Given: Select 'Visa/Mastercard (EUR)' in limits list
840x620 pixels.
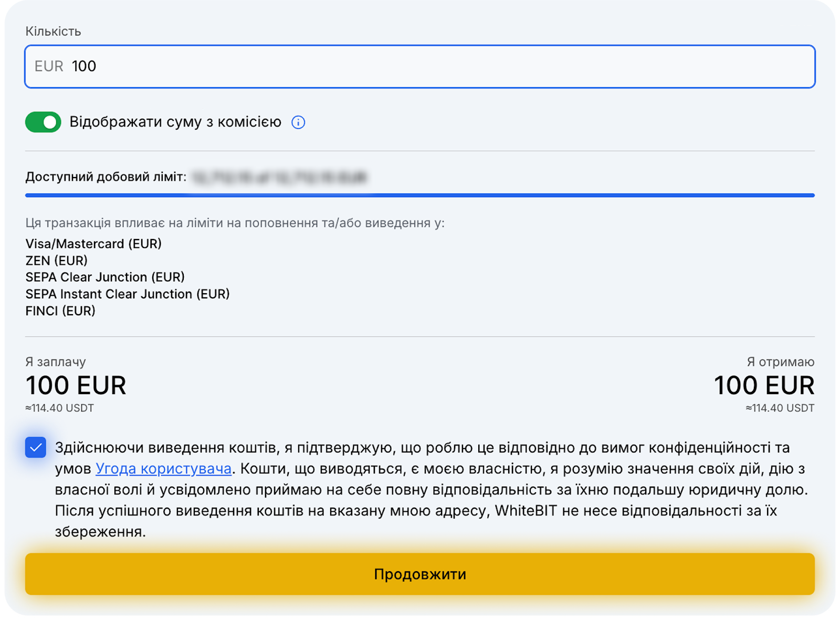Looking at the screenshot, I should pos(93,244).
